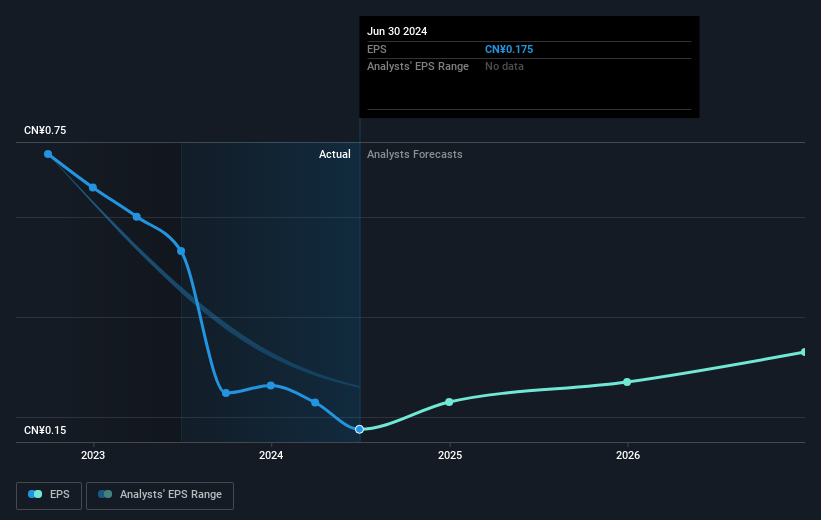Click the EPS legend color icon

[x=35, y=494]
